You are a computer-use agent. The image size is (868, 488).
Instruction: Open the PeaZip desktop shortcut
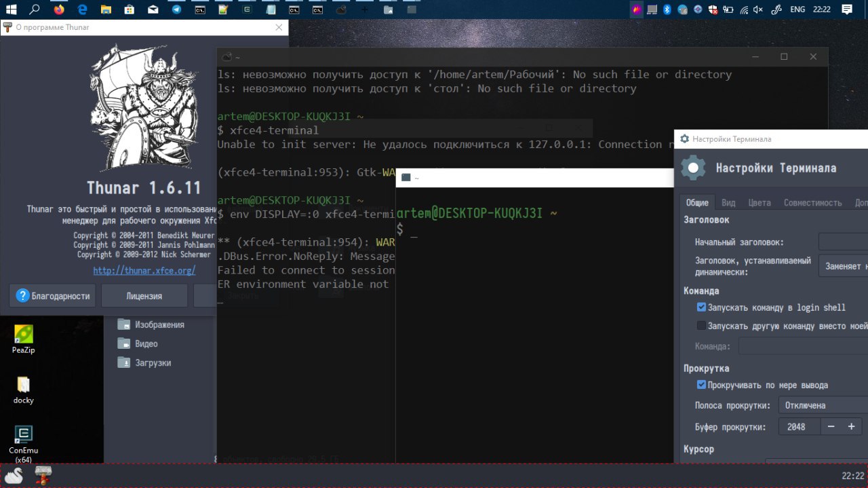(23, 339)
